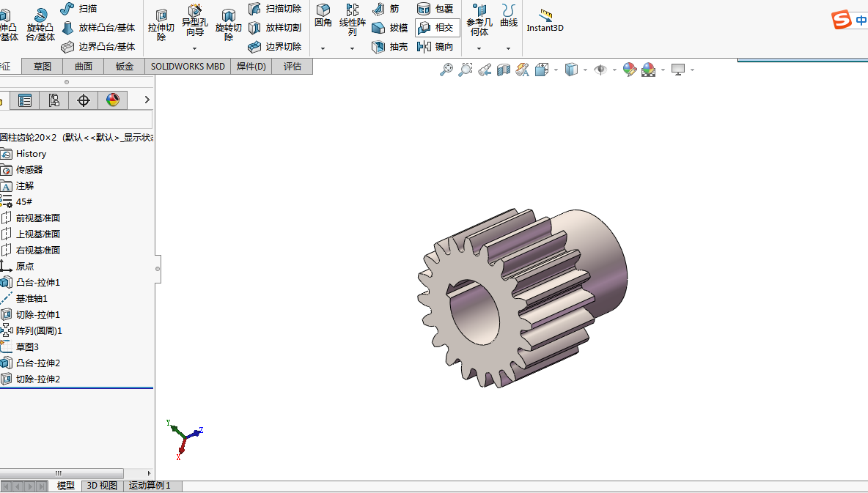Open Edit Appearance color ball with pencil
The width and height of the screenshot is (868, 493).
click(x=629, y=70)
